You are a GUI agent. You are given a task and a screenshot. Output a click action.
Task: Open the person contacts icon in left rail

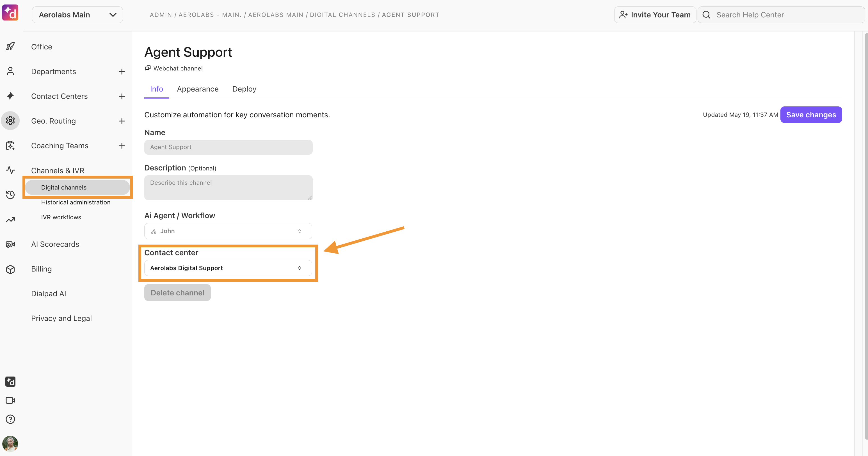click(10, 71)
